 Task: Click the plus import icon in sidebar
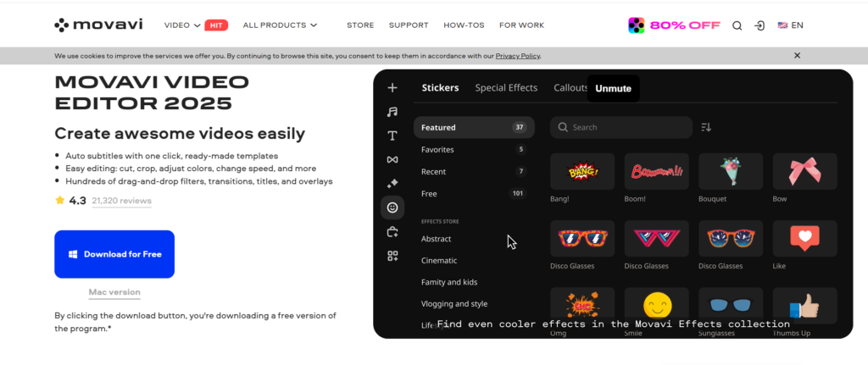[x=392, y=87]
